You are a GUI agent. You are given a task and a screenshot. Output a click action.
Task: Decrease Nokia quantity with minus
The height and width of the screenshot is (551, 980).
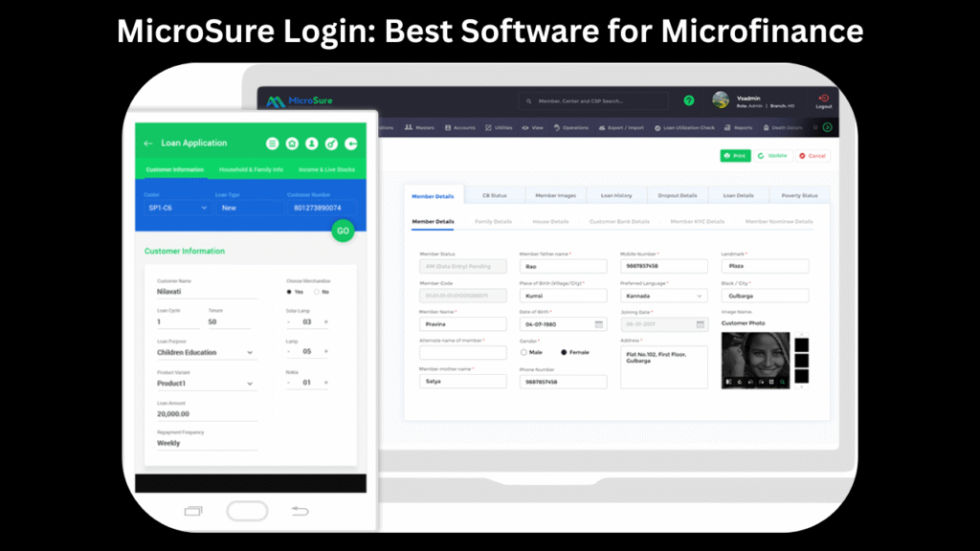(288, 383)
